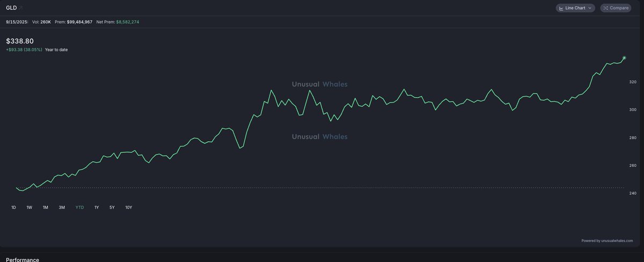The height and width of the screenshot is (262, 644).
Task: Expand the Line Chart dropdown chevron
Action: [590, 8]
